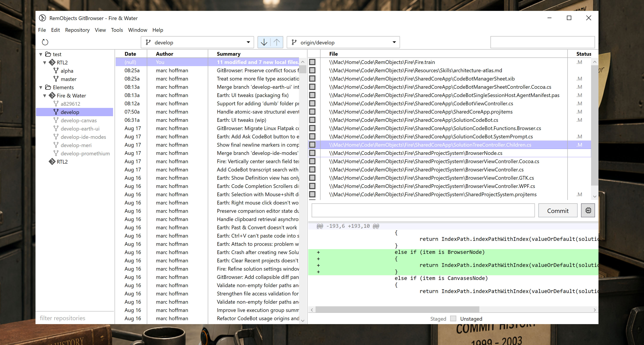
Task: Click the push up-arrow button
Action: click(277, 42)
